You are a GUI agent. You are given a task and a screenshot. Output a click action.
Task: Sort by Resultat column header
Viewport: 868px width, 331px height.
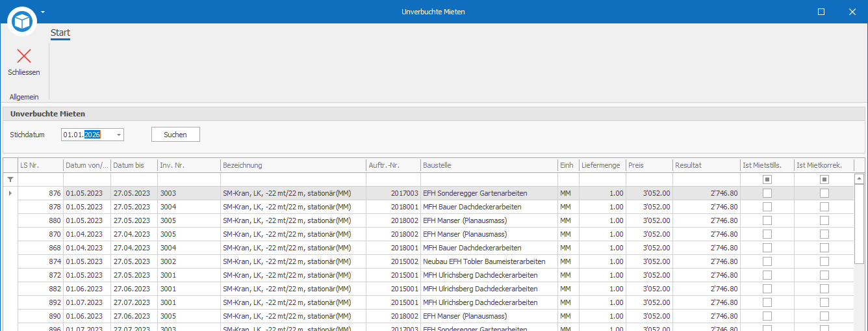click(706, 165)
